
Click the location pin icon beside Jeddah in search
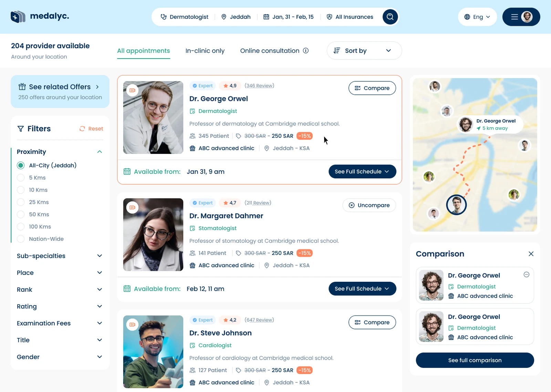[224, 17]
